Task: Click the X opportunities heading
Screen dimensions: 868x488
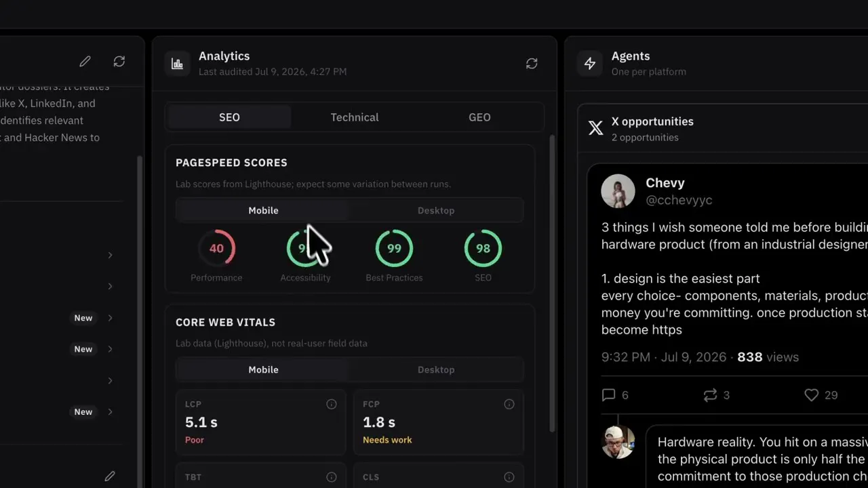Action: pyautogui.click(x=652, y=122)
